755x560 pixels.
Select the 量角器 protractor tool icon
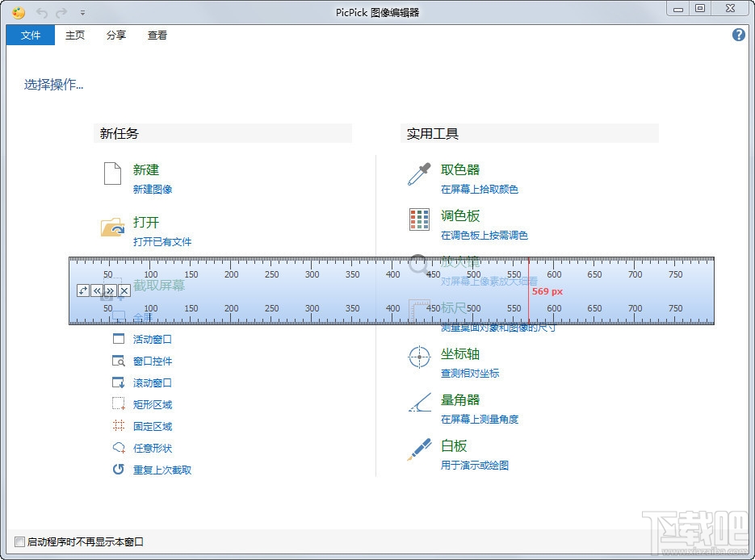(x=418, y=402)
